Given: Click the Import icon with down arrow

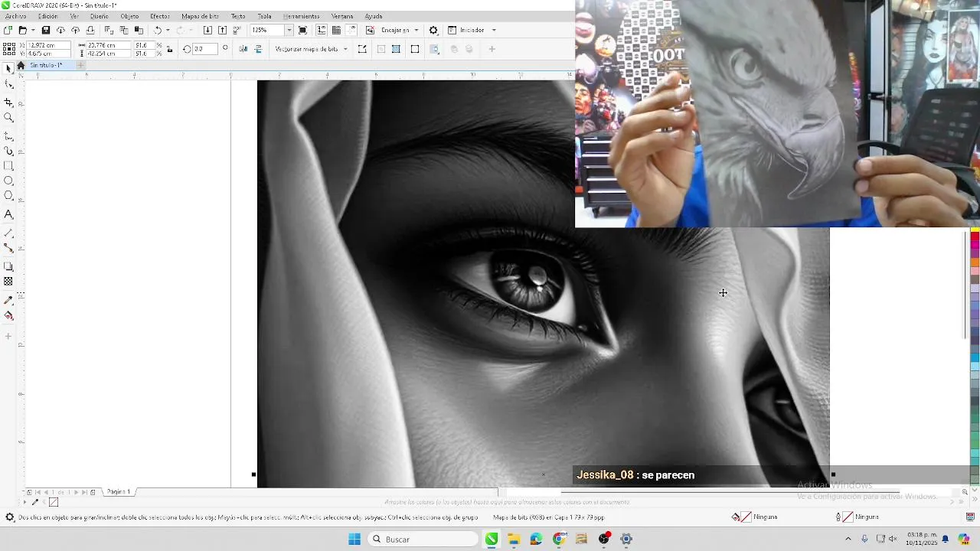Looking at the screenshot, I should (x=207, y=30).
